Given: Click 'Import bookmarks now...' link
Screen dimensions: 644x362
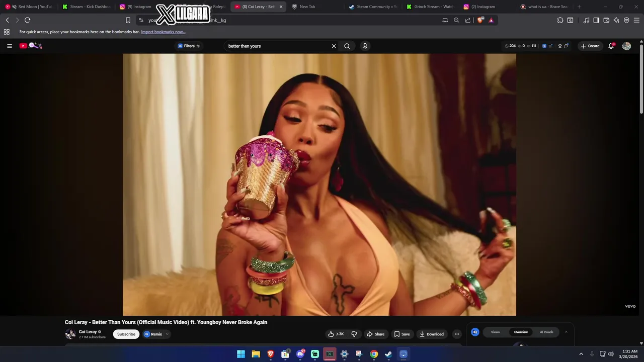Looking at the screenshot, I should coord(163,32).
